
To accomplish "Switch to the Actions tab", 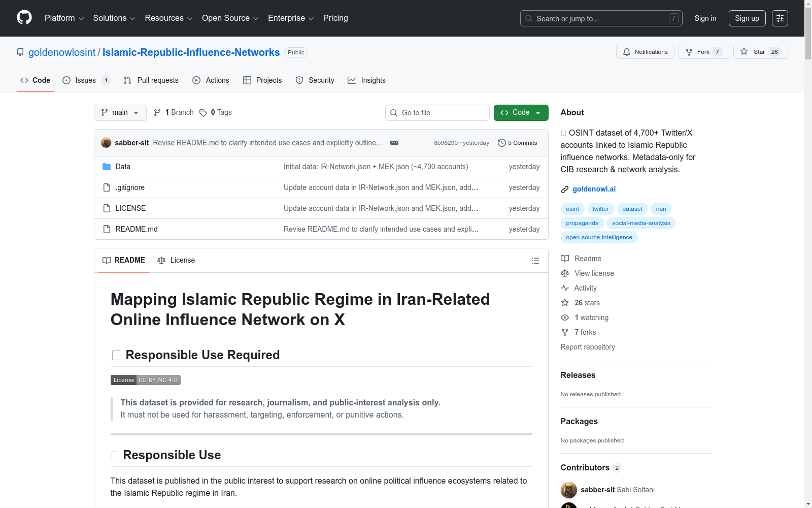I will 211,80.
